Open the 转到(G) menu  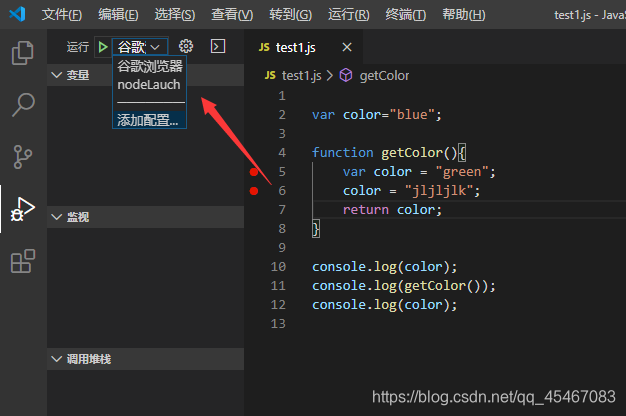pos(291,15)
